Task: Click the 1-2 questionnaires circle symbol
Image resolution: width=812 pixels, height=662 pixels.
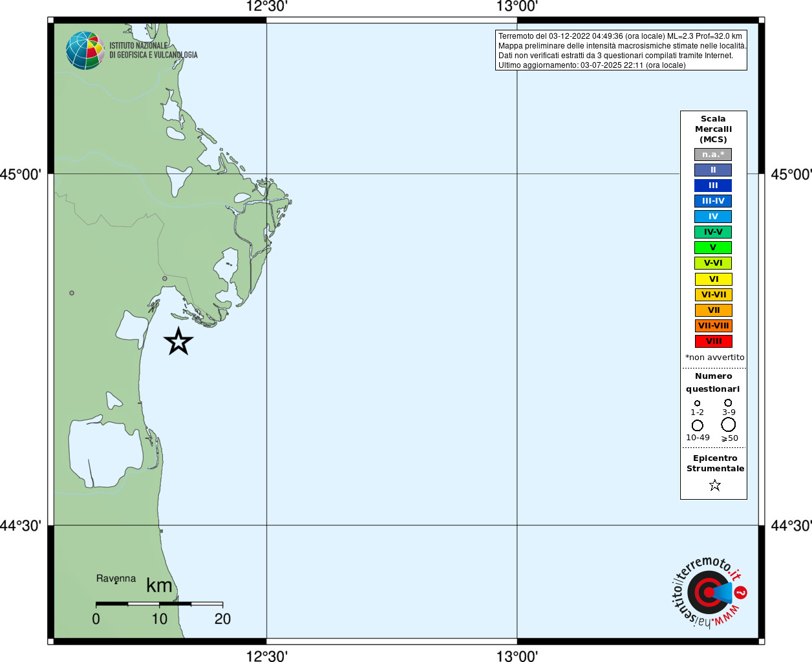Action: coord(697,403)
